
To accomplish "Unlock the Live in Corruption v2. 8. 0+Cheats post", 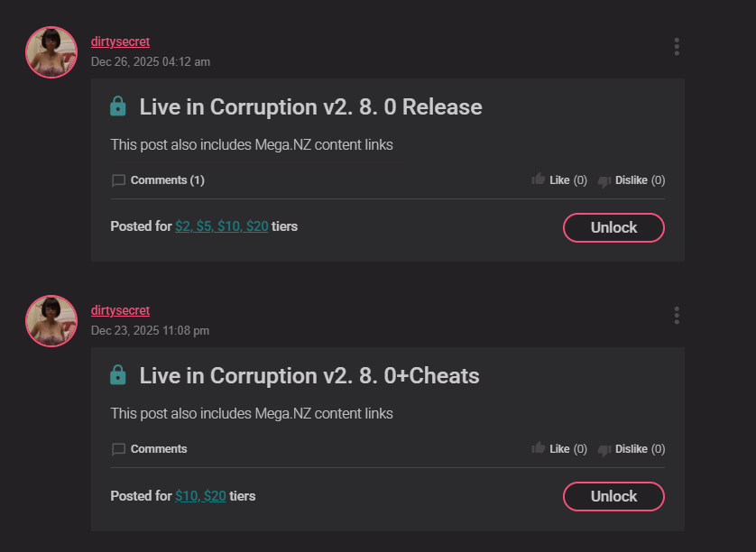I will (x=613, y=496).
